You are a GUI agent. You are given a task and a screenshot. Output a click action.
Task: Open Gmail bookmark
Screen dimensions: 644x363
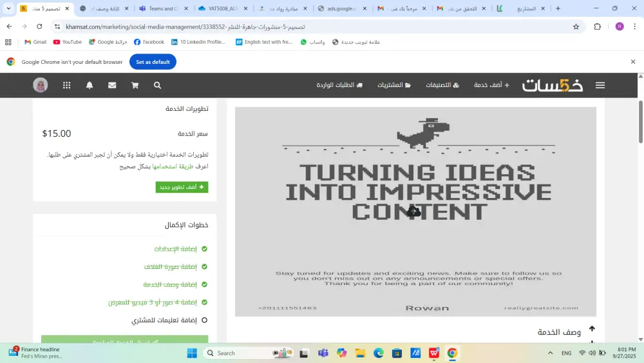click(35, 42)
